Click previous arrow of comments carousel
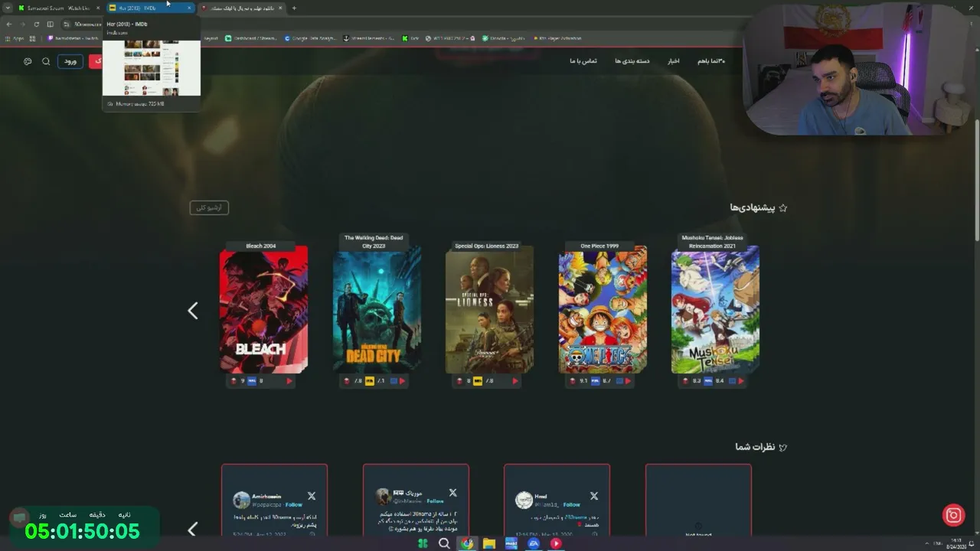 pyautogui.click(x=193, y=529)
